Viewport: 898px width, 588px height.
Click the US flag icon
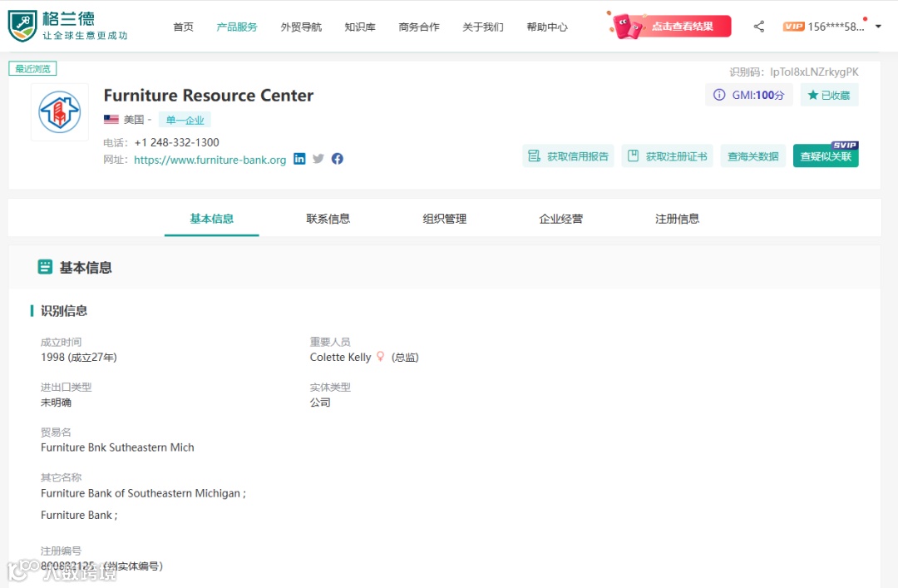[x=111, y=119]
